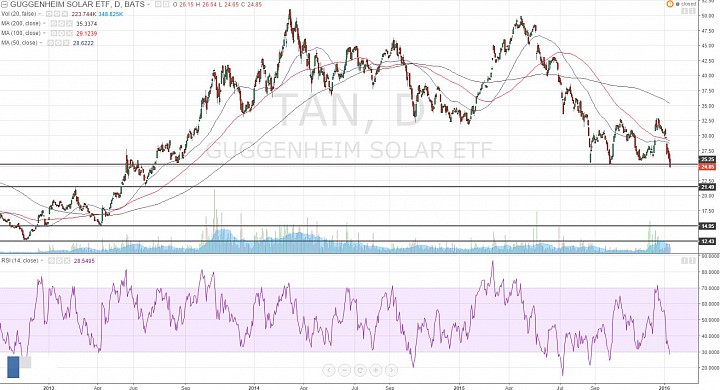Open the Vol (20, false) dropdown arrow
Viewport: 720px width, 390px height.
coord(39,14)
